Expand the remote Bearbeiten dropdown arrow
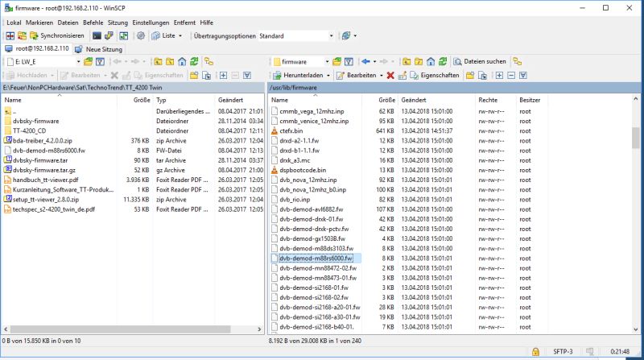 coord(382,76)
